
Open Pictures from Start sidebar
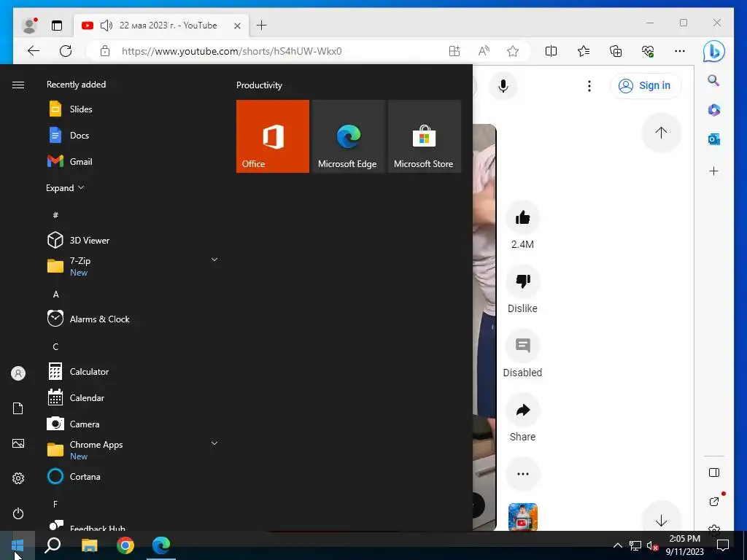click(x=18, y=443)
